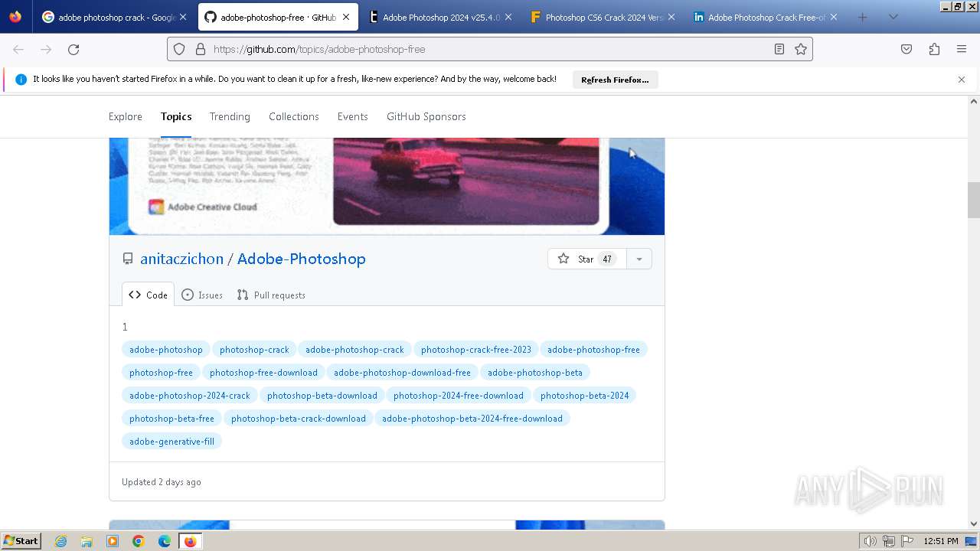Click the photoshop-beta-free topic tag

click(x=171, y=419)
